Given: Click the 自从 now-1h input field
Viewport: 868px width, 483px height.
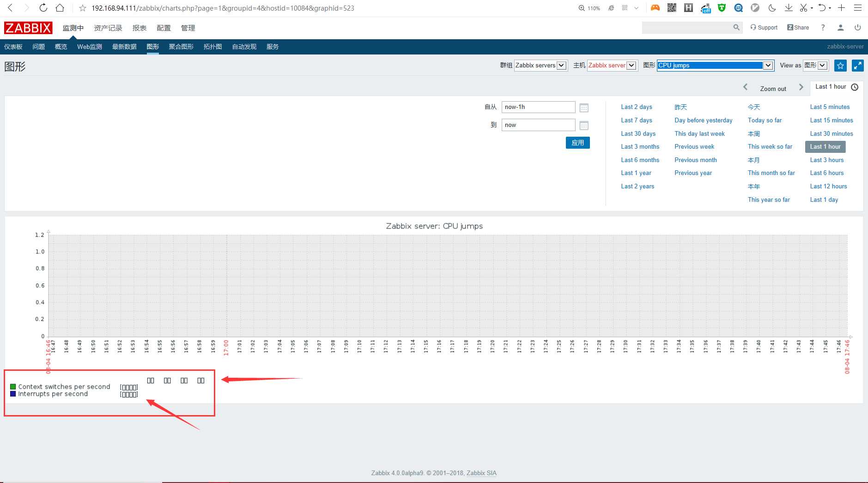Looking at the screenshot, I should click(x=538, y=107).
